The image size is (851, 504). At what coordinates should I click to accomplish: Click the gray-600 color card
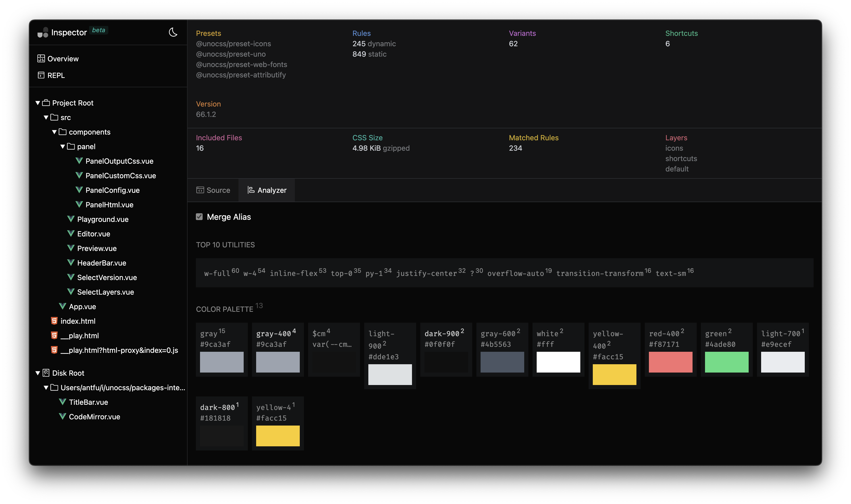coord(502,350)
